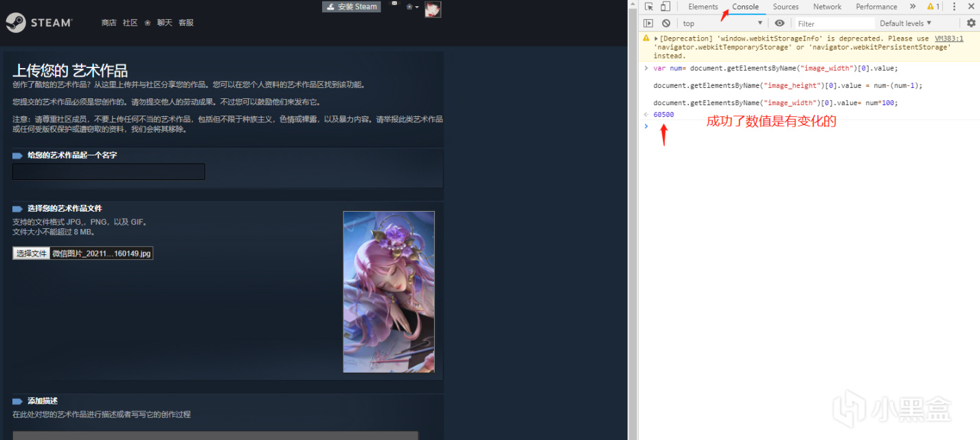
Task: Click the Steam logo icon
Action: [17, 22]
